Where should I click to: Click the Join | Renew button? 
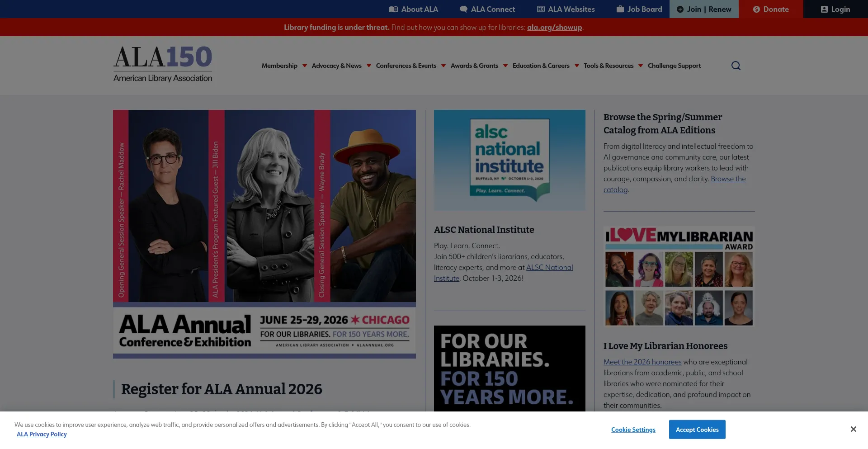point(704,9)
